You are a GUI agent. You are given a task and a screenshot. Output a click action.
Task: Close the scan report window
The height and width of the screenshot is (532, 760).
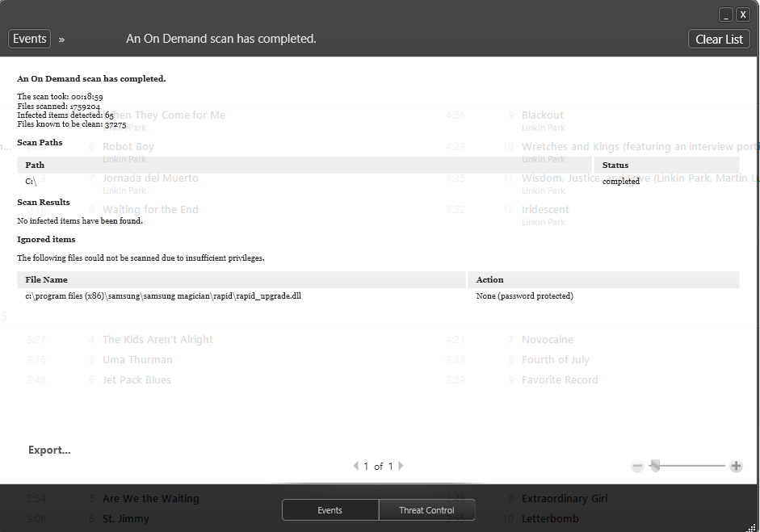[743, 15]
